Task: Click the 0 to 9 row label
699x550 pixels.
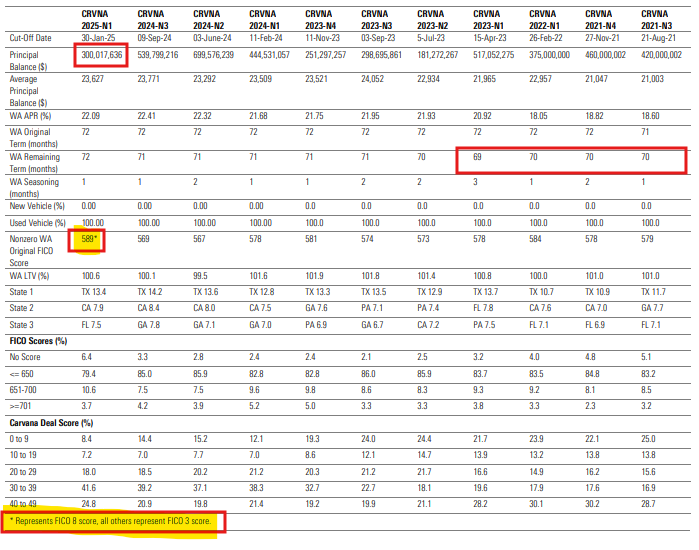Action: [19, 439]
